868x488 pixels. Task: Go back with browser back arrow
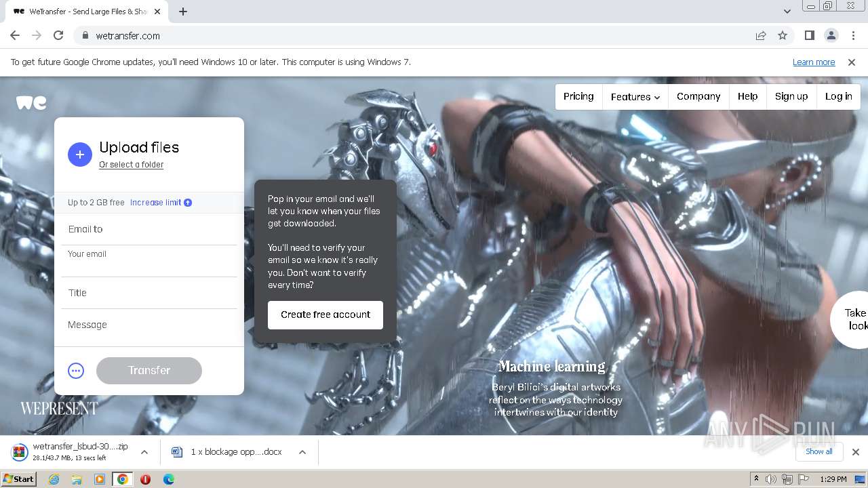[x=15, y=35]
